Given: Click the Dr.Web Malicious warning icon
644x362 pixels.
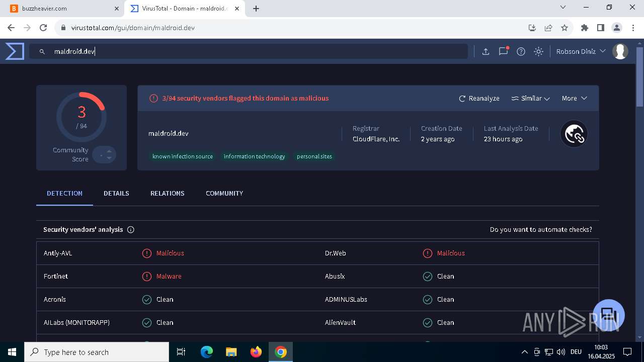Looking at the screenshot, I should (428, 253).
